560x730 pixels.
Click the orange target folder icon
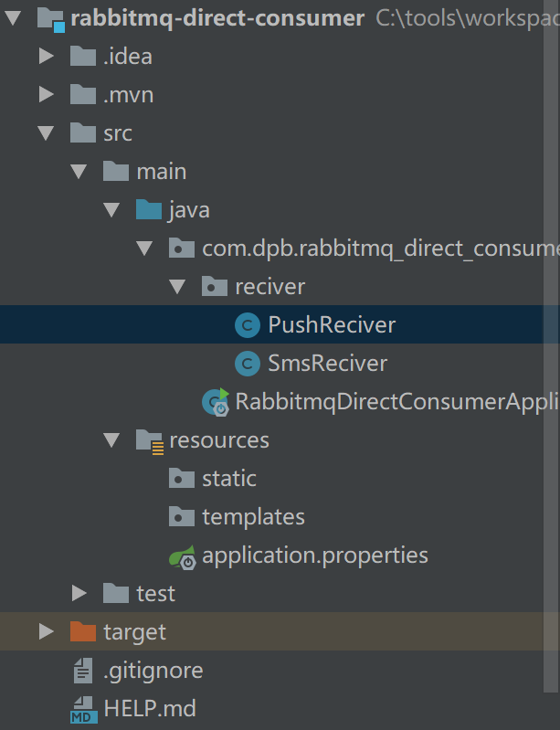coord(83,631)
